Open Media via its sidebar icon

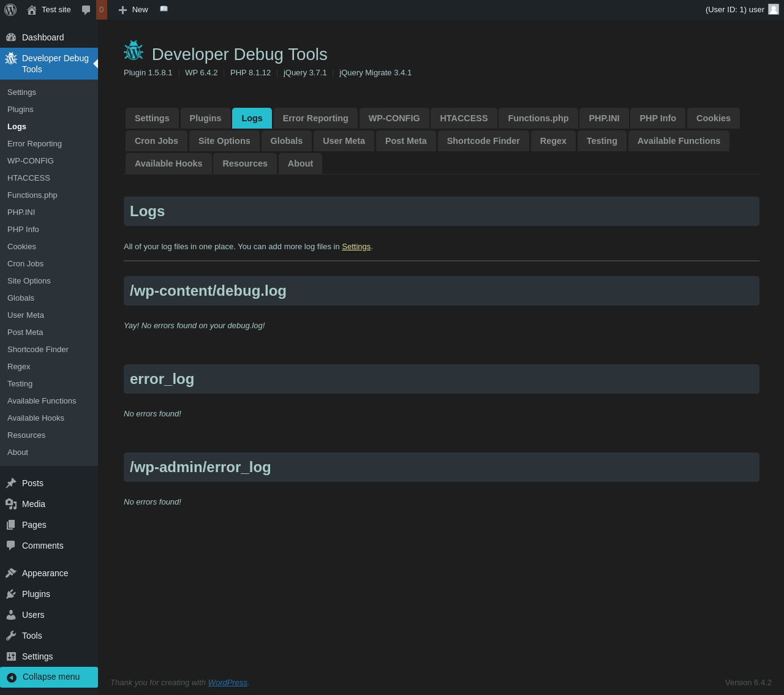click(11, 504)
